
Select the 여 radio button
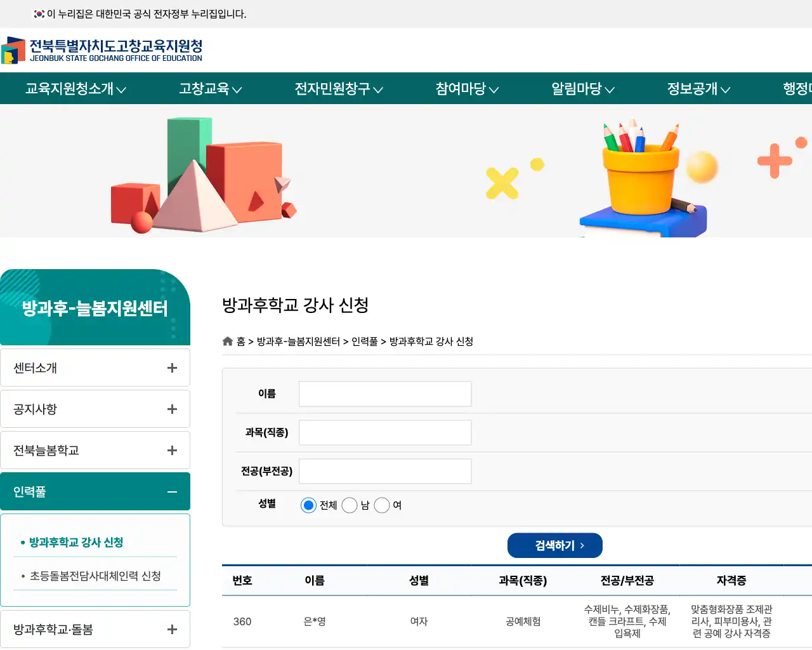(x=382, y=505)
